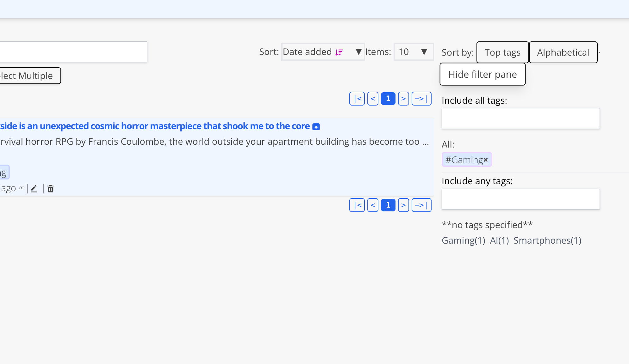Click the archive icon beside the bookmark title
This screenshot has width=629, height=364.
[316, 127]
